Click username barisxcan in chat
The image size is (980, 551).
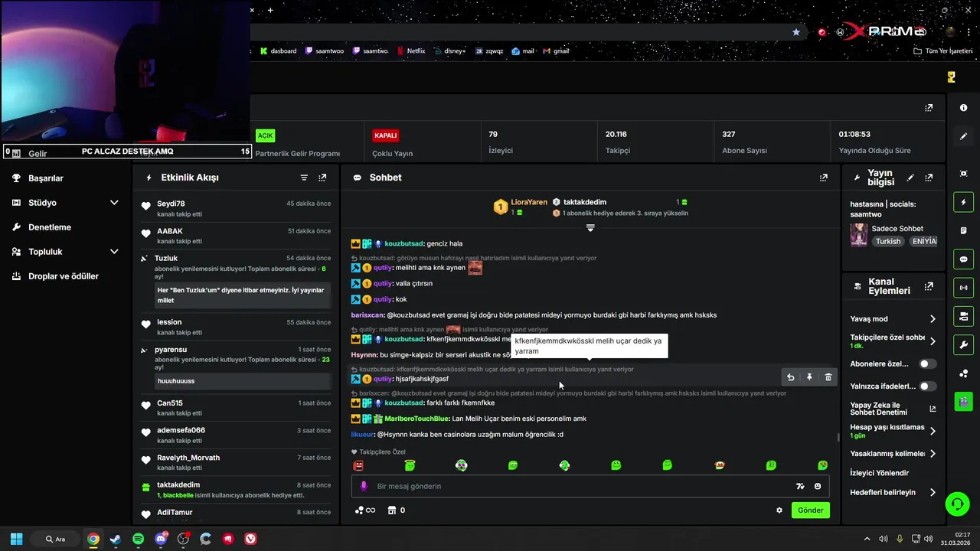[367, 315]
